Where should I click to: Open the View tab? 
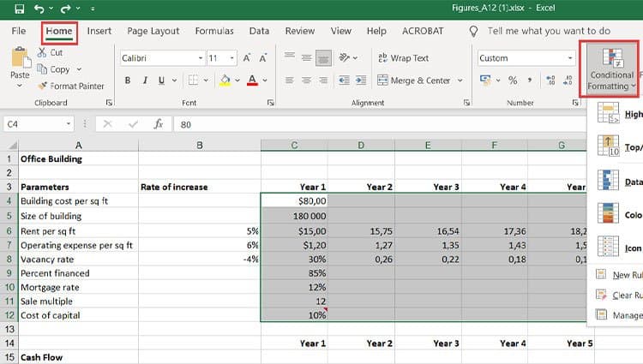click(x=340, y=31)
